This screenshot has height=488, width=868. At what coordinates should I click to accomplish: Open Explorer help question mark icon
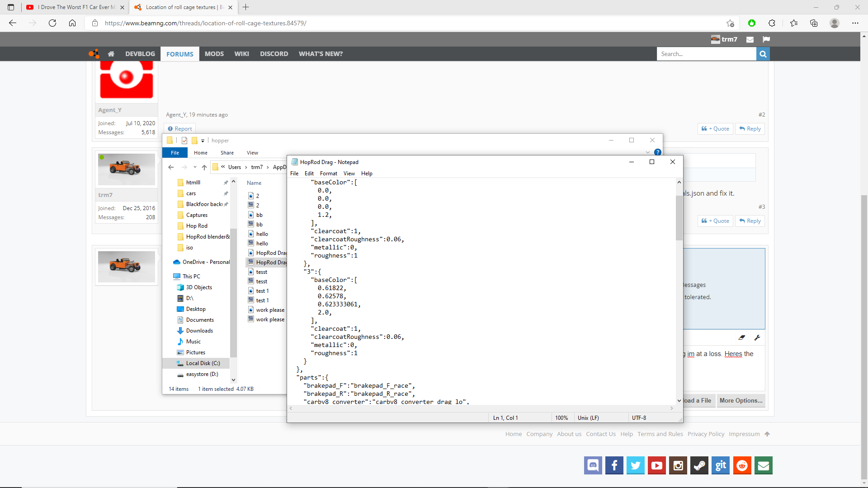click(658, 152)
